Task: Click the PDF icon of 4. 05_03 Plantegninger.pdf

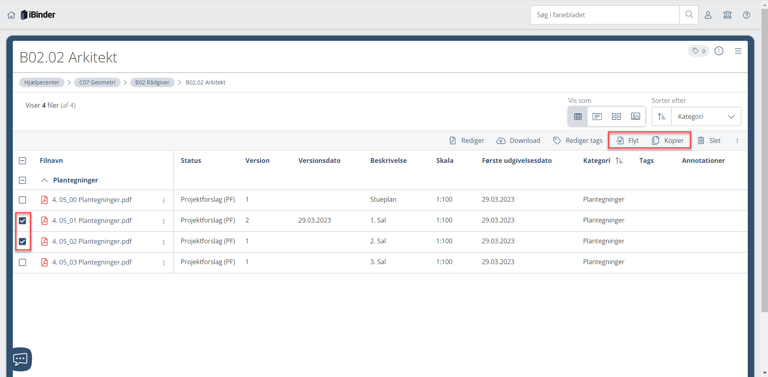Action: (45, 262)
